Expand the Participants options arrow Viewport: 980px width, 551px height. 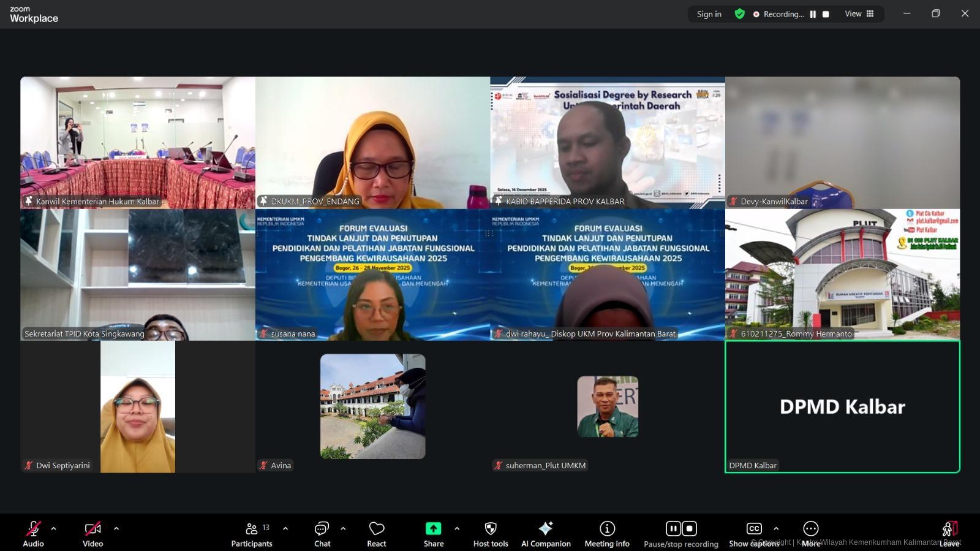tap(285, 528)
